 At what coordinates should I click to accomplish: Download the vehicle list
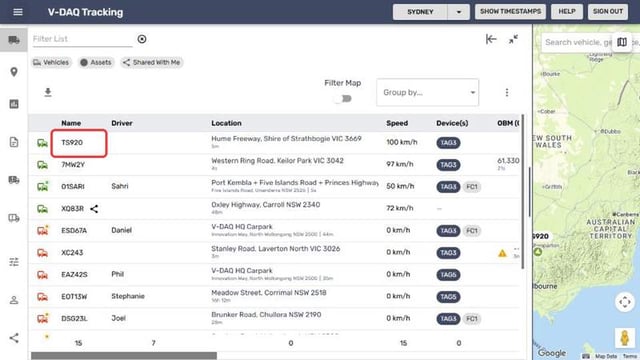[48, 92]
